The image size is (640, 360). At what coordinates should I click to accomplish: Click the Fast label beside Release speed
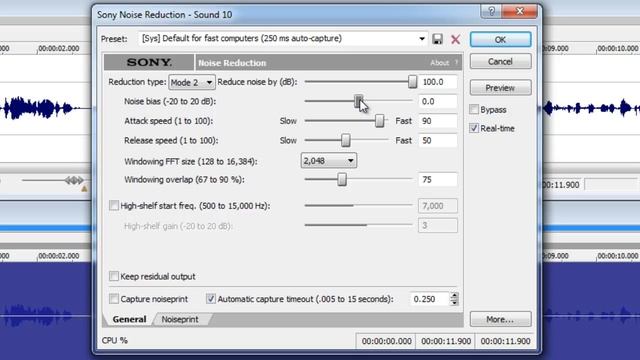403,140
